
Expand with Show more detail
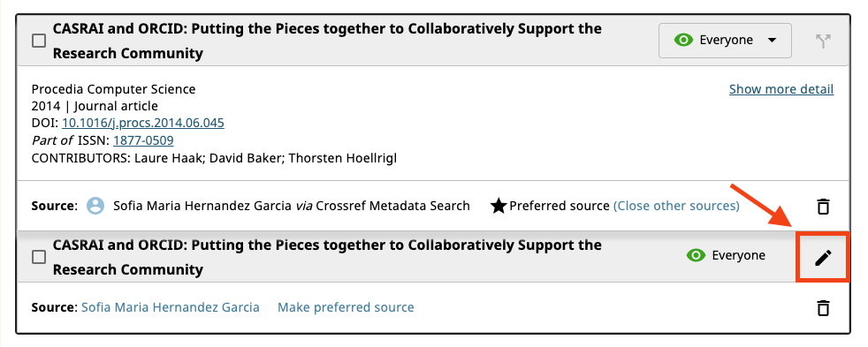point(781,89)
